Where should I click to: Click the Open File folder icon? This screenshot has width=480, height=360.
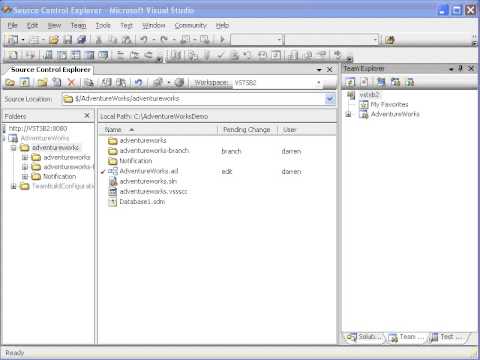(53, 40)
